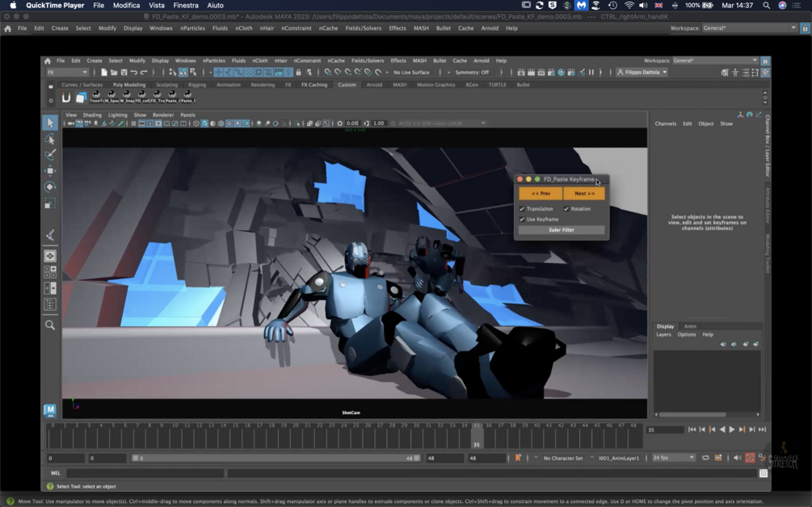Click the Open Scene folder icon
Image resolution: width=812 pixels, height=507 pixels.
tap(114, 73)
